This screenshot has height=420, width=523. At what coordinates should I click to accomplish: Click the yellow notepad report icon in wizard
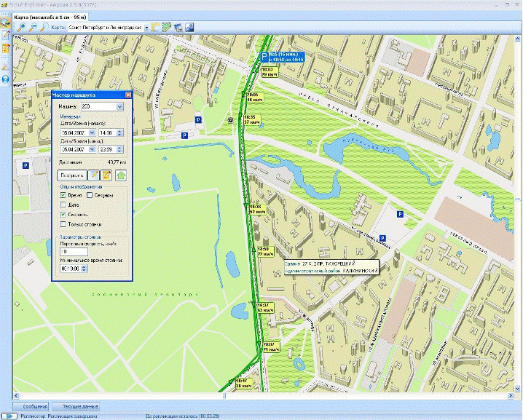[x=106, y=175]
